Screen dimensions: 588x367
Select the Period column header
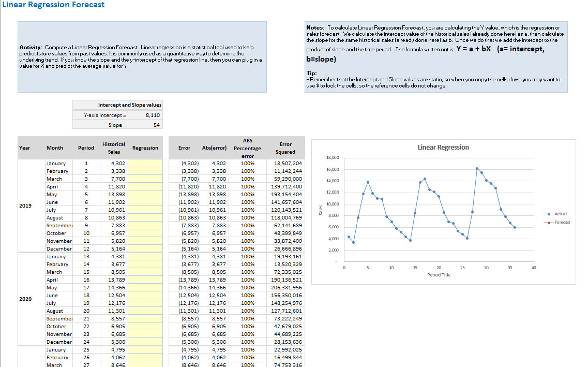(x=86, y=148)
